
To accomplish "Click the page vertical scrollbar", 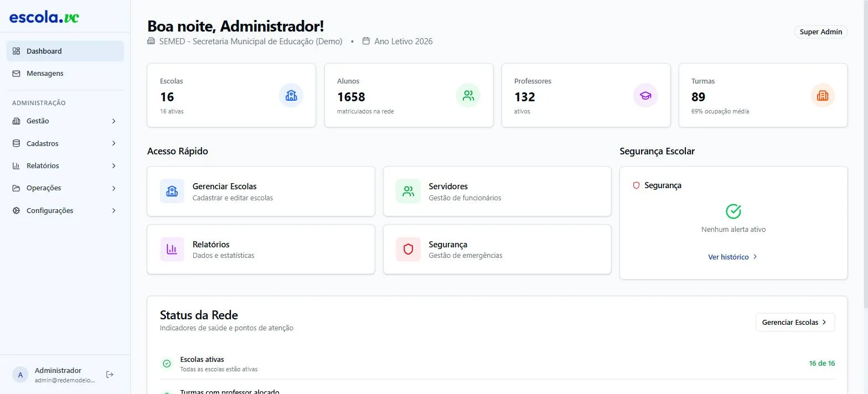I will (x=865, y=153).
